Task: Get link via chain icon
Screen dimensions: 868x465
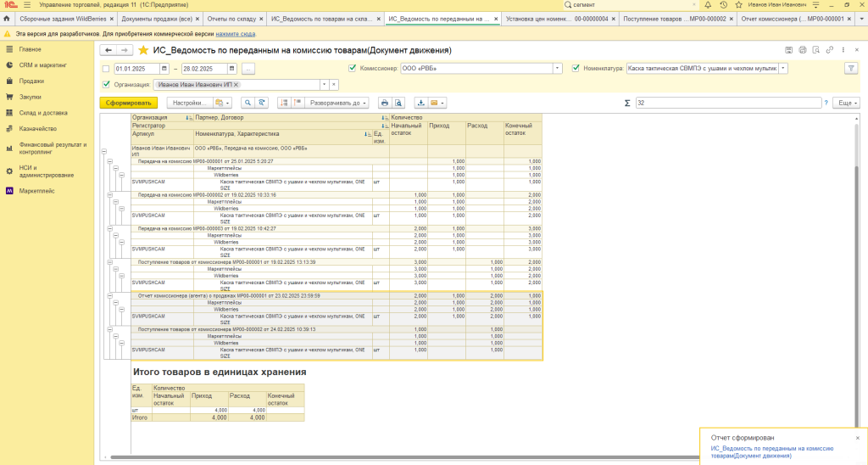Action: tap(829, 50)
